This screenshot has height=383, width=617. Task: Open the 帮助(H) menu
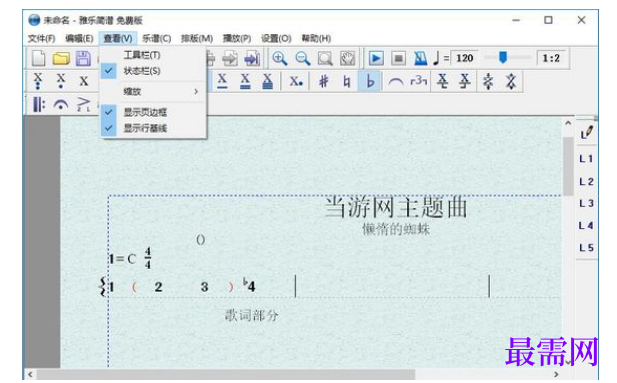pyautogui.click(x=316, y=38)
